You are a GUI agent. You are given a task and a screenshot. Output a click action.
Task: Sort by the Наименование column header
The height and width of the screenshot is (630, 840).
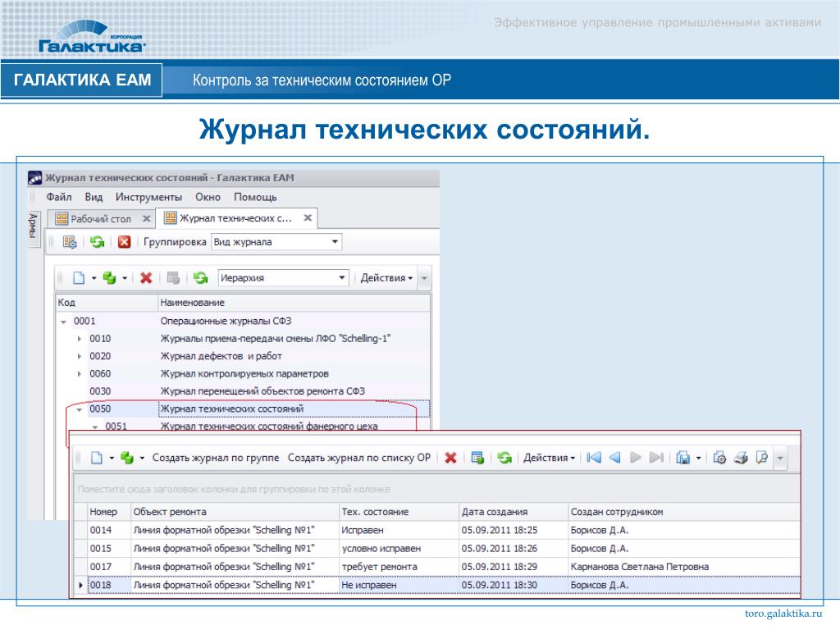pos(294,303)
